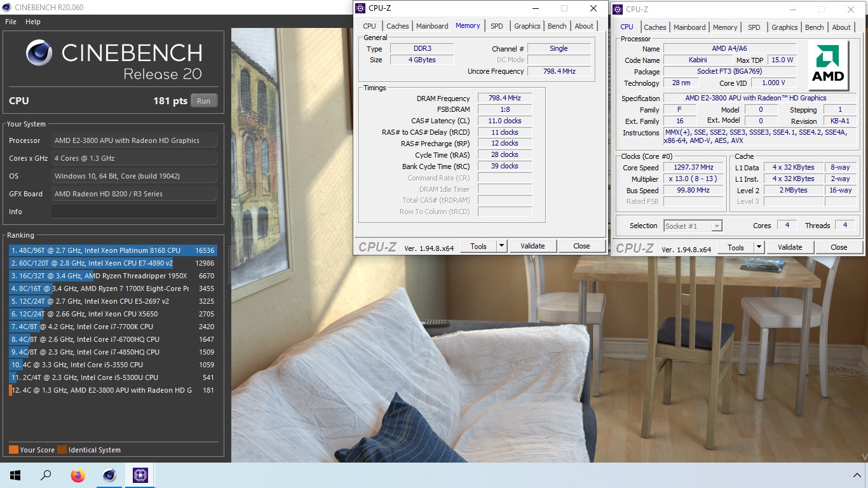The width and height of the screenshot is (868, 488).
Task: Click Validate in right CPU-Z window
Action: 790,247
